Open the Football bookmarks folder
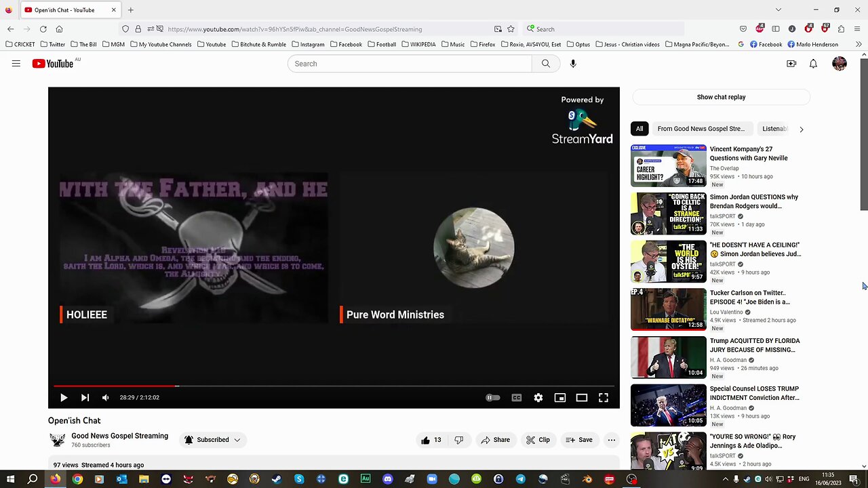Screen dimensions: 868x488 [381, 44]
